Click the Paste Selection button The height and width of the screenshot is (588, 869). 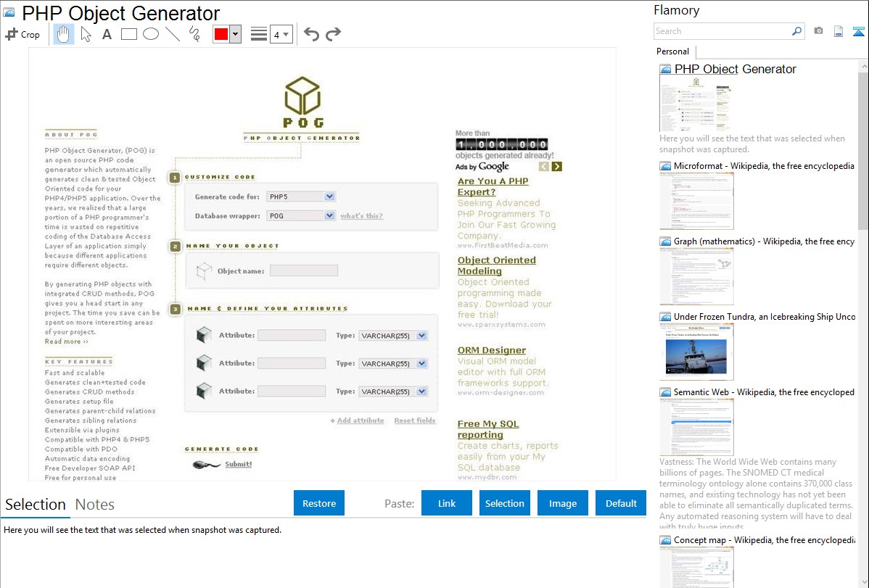point(504,503)
